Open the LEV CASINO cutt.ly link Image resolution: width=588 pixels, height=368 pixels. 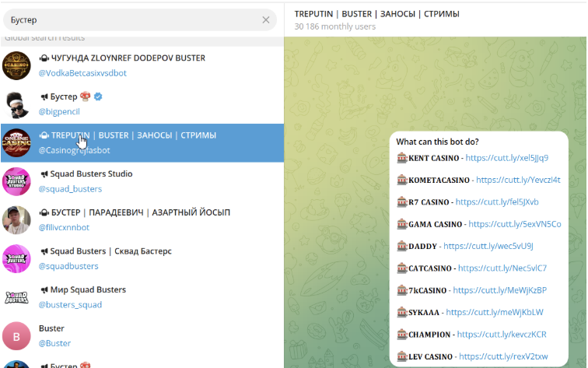[503, 357]
